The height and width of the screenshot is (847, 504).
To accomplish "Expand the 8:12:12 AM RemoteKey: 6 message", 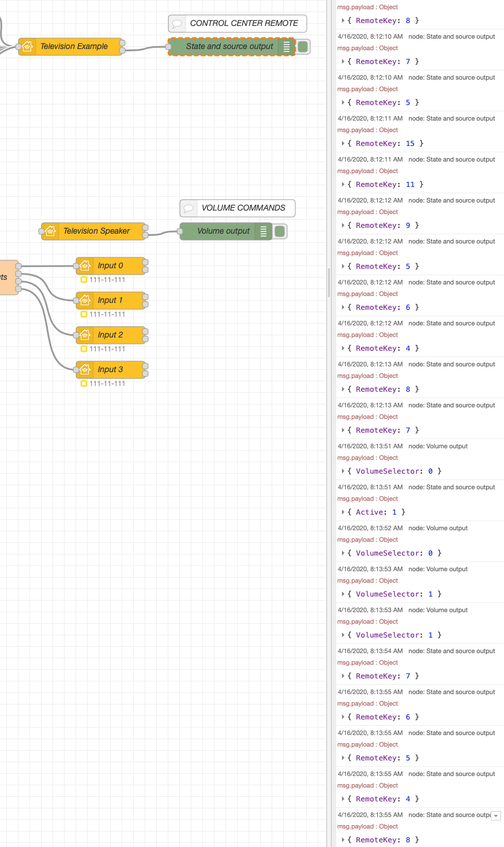I will [x=343, y=308].
